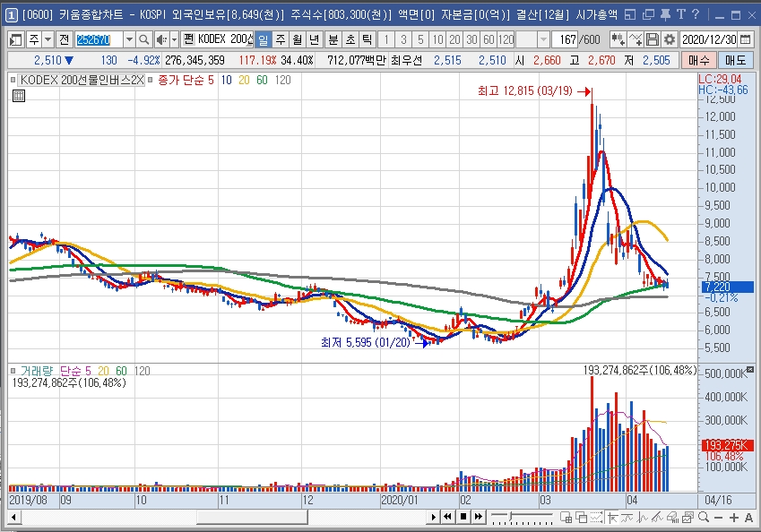Image resolution: width=761 pixels, height=532 pixels.
Task: Click the pin window icon in title bar
Action: (665, 14)
